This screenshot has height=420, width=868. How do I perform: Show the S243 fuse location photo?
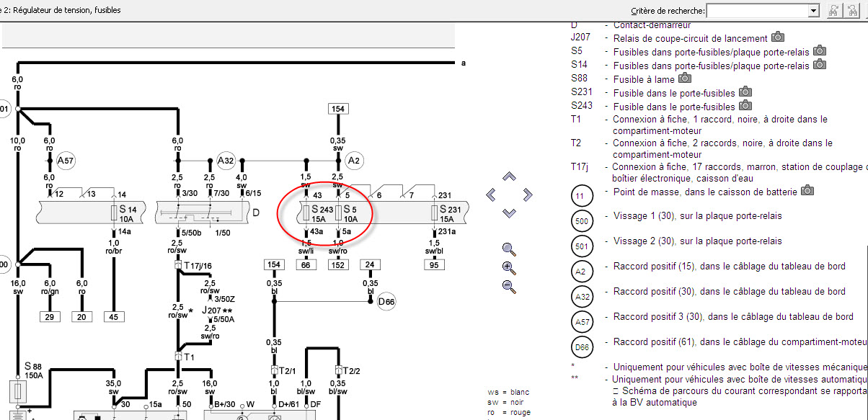[745, 105]
